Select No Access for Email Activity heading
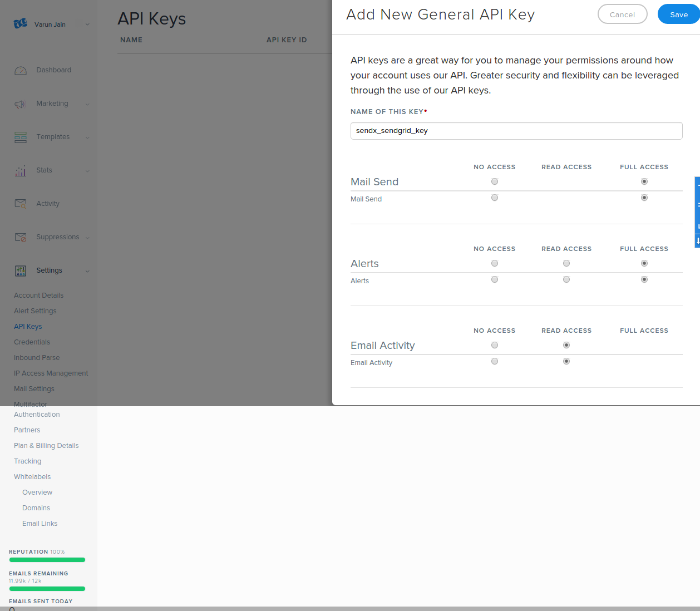The width and height of the screenshot is (700, 611). [495, 345]
